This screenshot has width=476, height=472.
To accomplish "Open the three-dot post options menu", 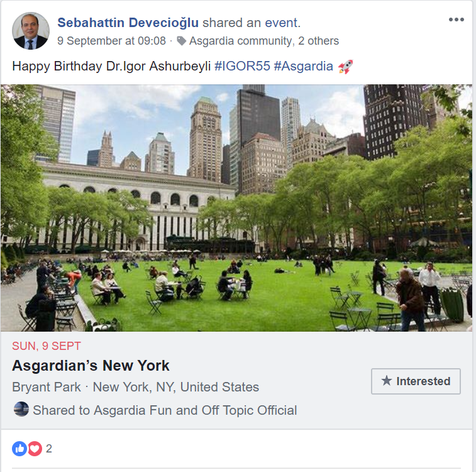I will pyautogui.click(x=457, y=20).
